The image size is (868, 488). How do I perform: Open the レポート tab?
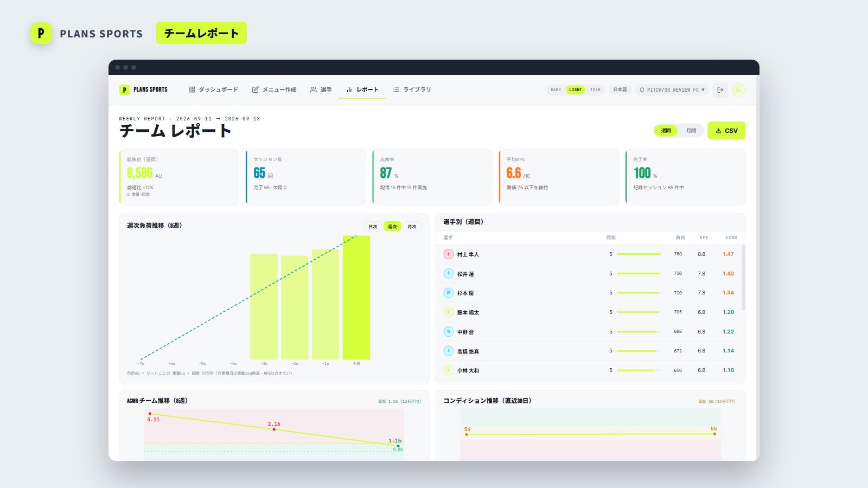pyautogui.click(x=362, y=89)
